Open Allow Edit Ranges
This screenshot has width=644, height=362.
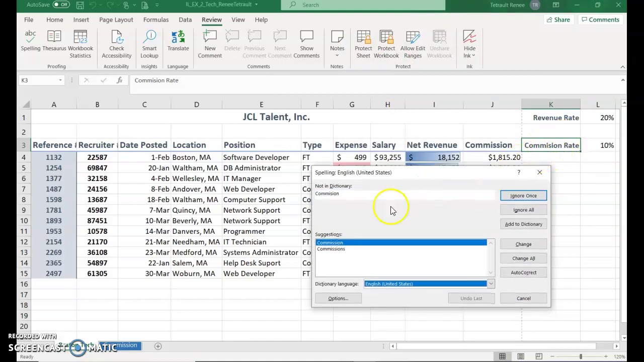coord(413,44)
